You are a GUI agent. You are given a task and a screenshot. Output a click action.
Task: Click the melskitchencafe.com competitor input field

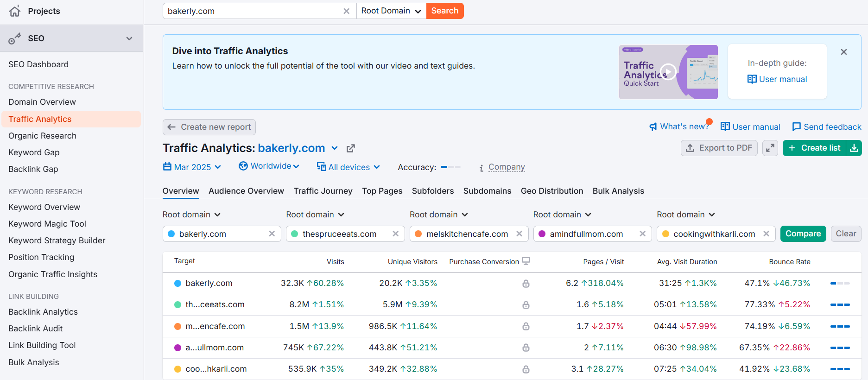pyautogui.click(x=469, y=234)
